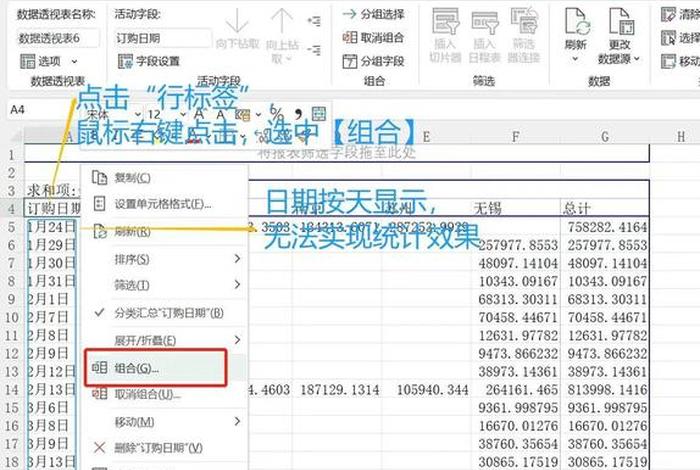Expand the 更改数据源 dropdown arrow
The width and height of the screenshot is (700, 470).
[x=637, y=58]
